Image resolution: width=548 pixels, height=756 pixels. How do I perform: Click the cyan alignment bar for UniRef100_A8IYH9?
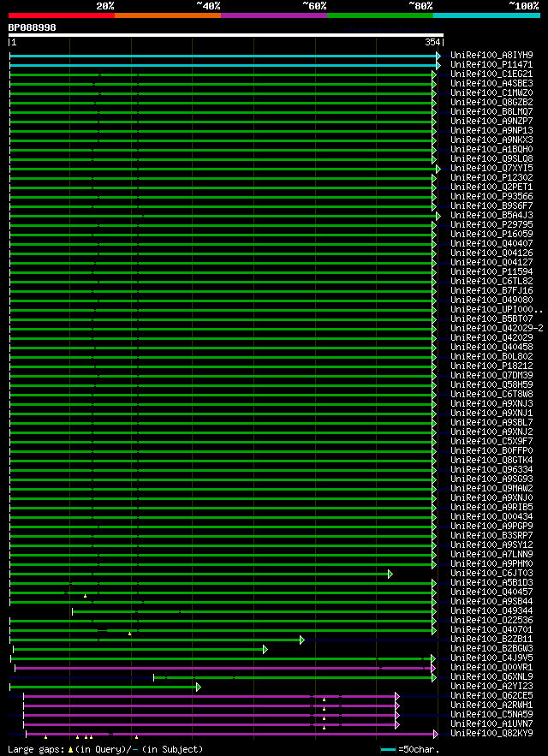click(x=223, y=56)
